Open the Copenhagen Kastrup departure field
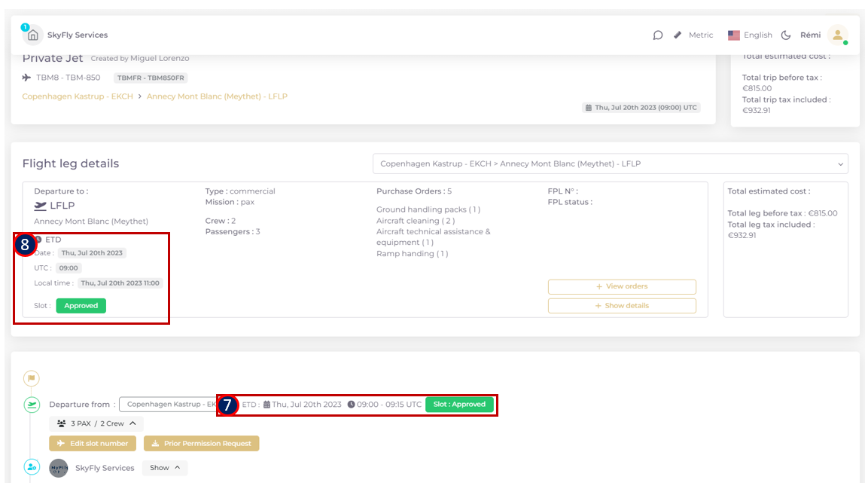 pos(169,405)
